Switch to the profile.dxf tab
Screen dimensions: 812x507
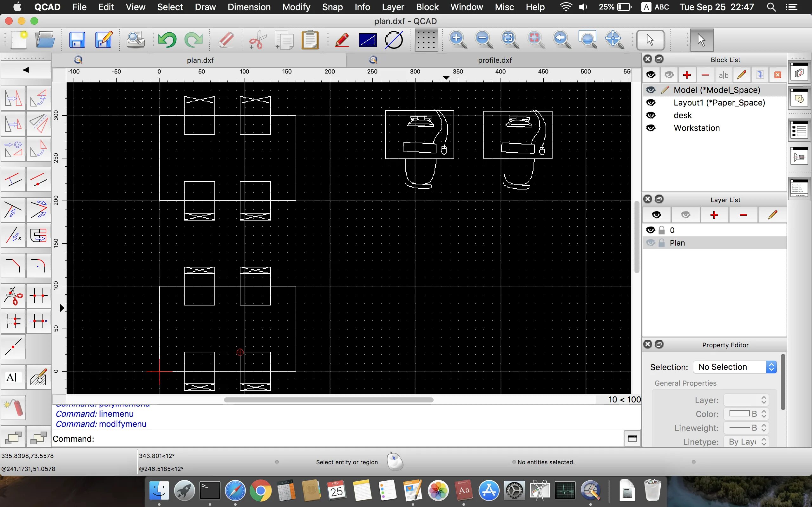[x=494, y=60]
